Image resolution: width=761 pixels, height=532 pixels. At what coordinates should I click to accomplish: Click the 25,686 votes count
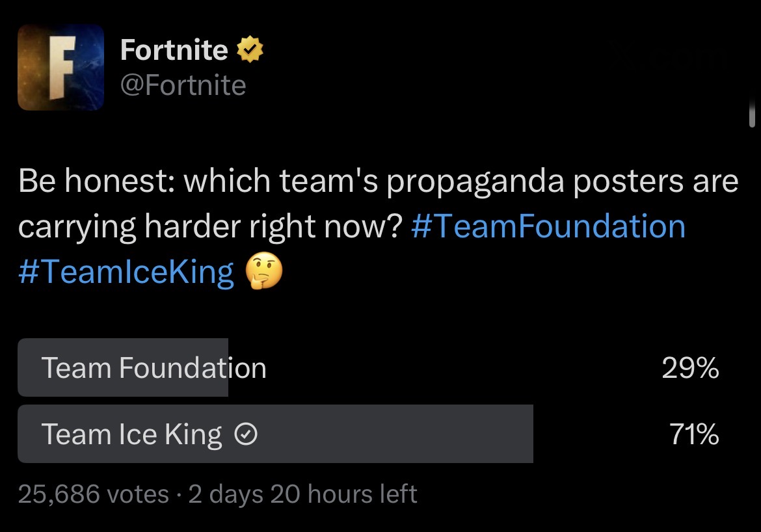pyautogui.click(x=93, y=494)
